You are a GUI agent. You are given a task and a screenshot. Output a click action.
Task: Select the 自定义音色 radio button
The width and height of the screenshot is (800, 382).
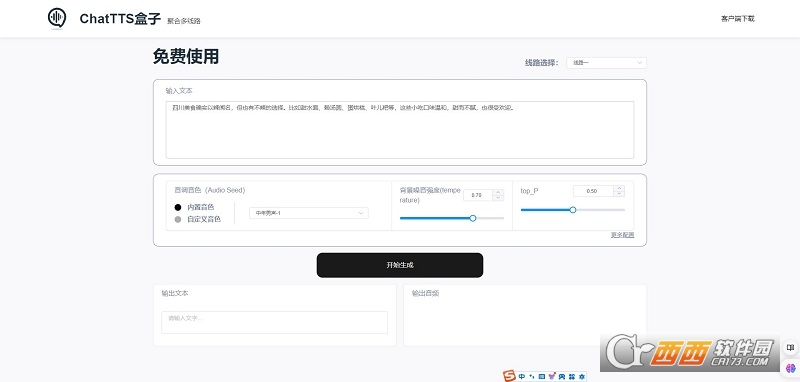178,219
